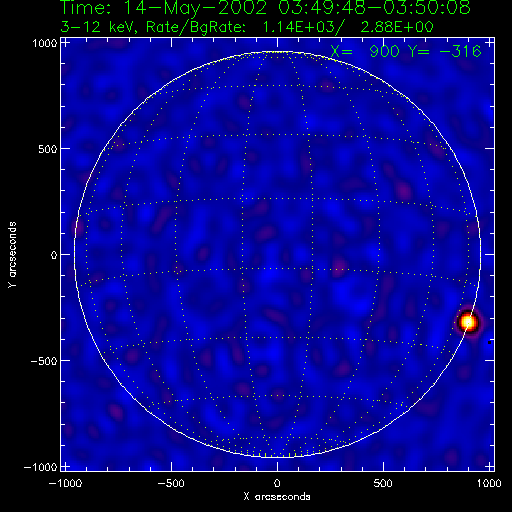Click the -500 tick label on the Y axis
This screenshot has width=512, height=512.
[x=43, y=361]
